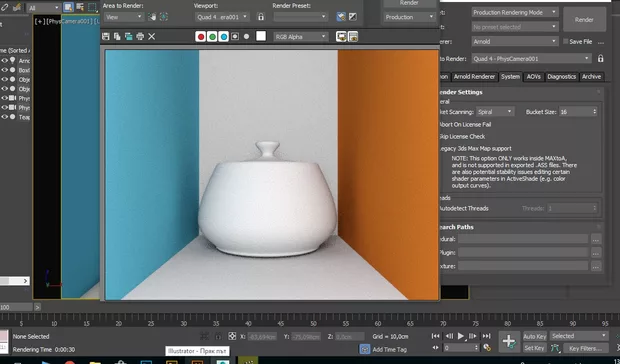This screenshot has width=620, height=364.
Task: Go to the start frame
Action: click(435, 336)
